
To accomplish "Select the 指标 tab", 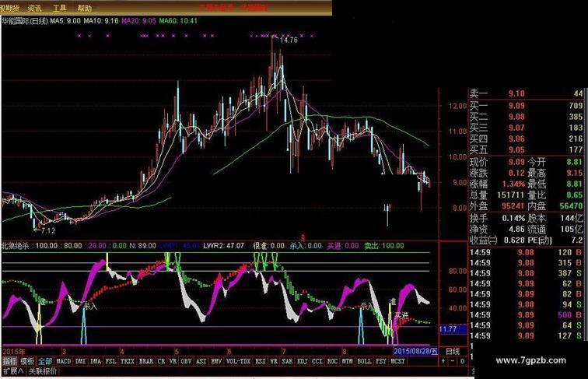I will pyautogui.click(x=10, y=361).
